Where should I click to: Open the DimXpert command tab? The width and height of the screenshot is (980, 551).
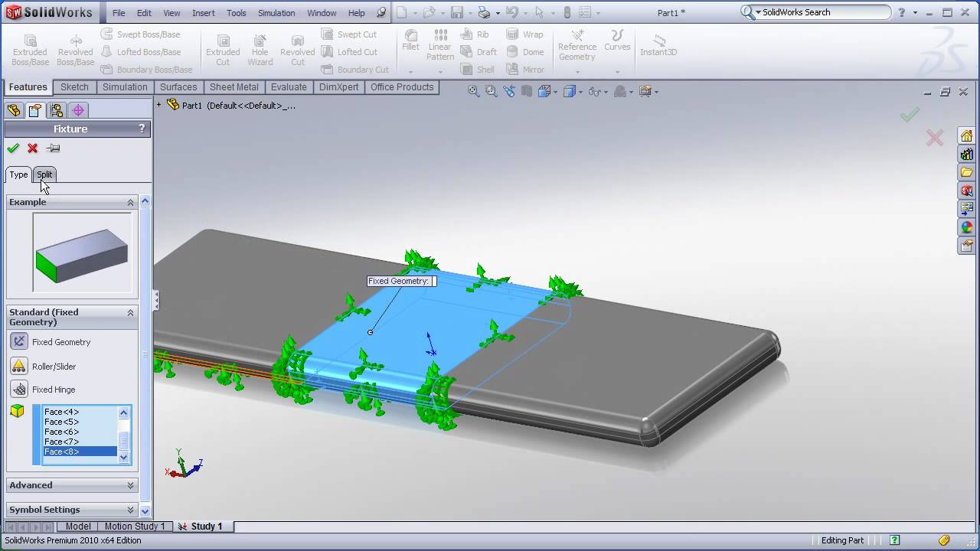pyautogui.click(x=338, y=87)
